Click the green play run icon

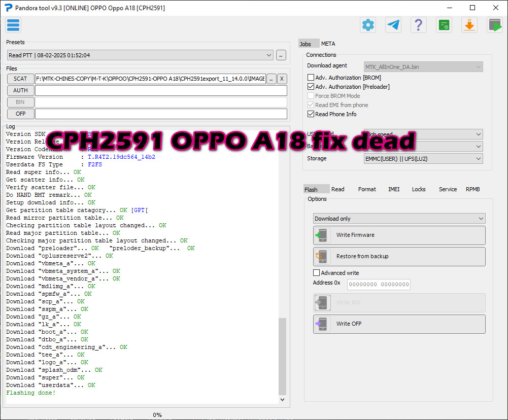[495, 25]
